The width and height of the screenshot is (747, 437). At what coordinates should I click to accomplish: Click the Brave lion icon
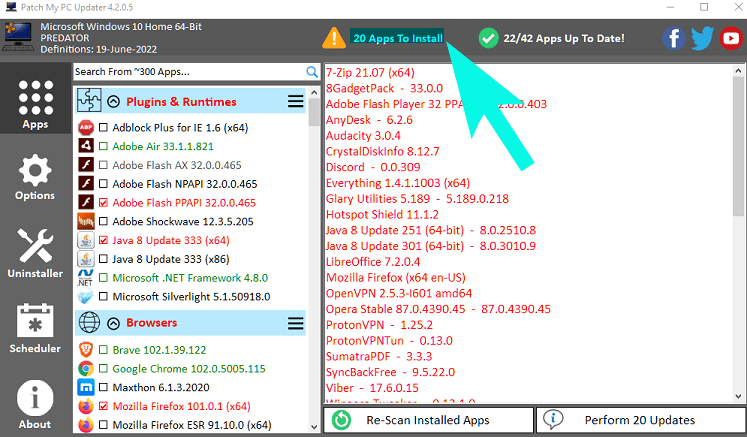[86, 350]
